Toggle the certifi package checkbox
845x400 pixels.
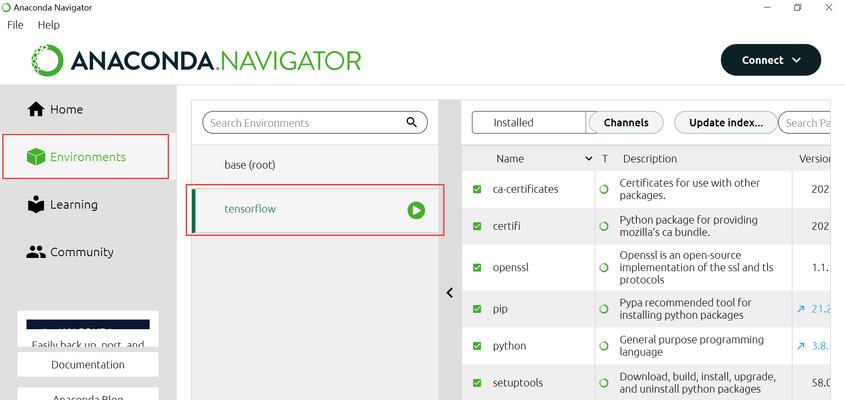[477, 226]
